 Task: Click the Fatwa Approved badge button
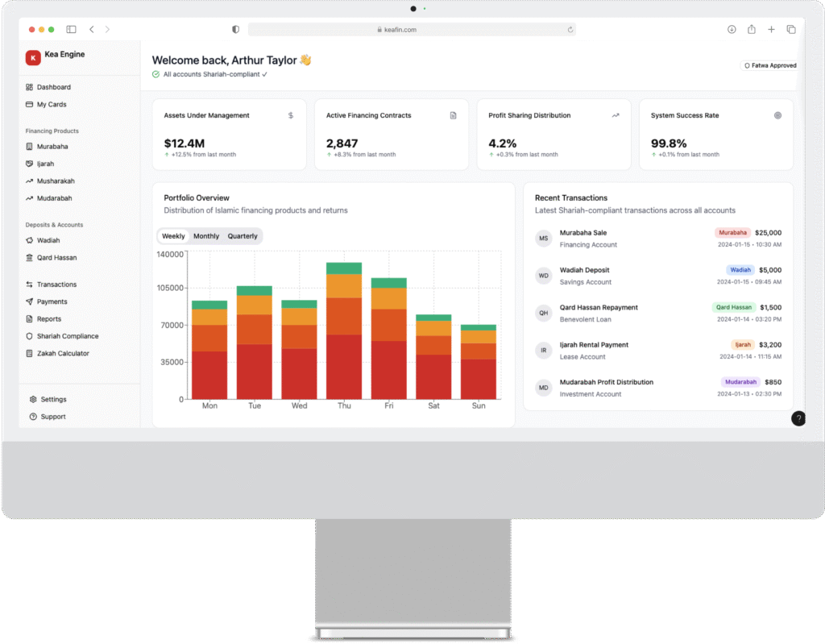(769, 65)
